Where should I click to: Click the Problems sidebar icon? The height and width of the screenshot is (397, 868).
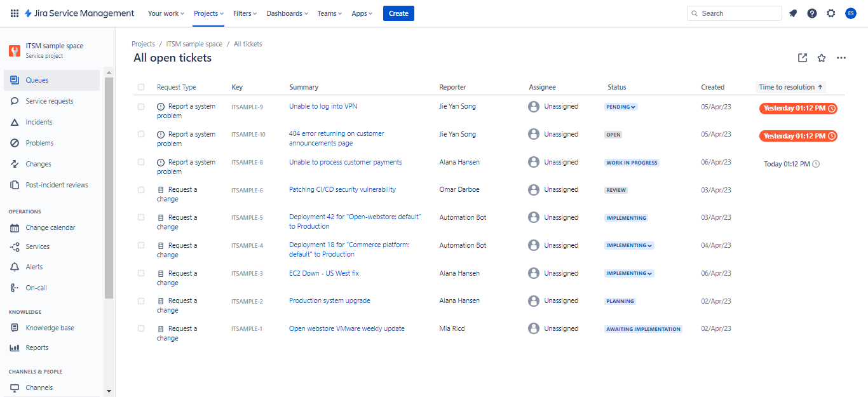click(x=15, y=143)
